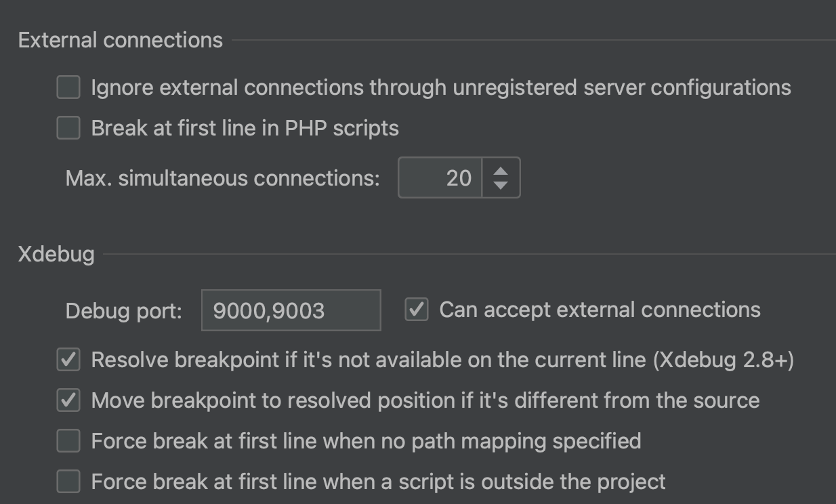Screen dimensions: 836x504
Task: Uncheck "Move breakpoint to resolved position"
Action: [x=68, y=400]
